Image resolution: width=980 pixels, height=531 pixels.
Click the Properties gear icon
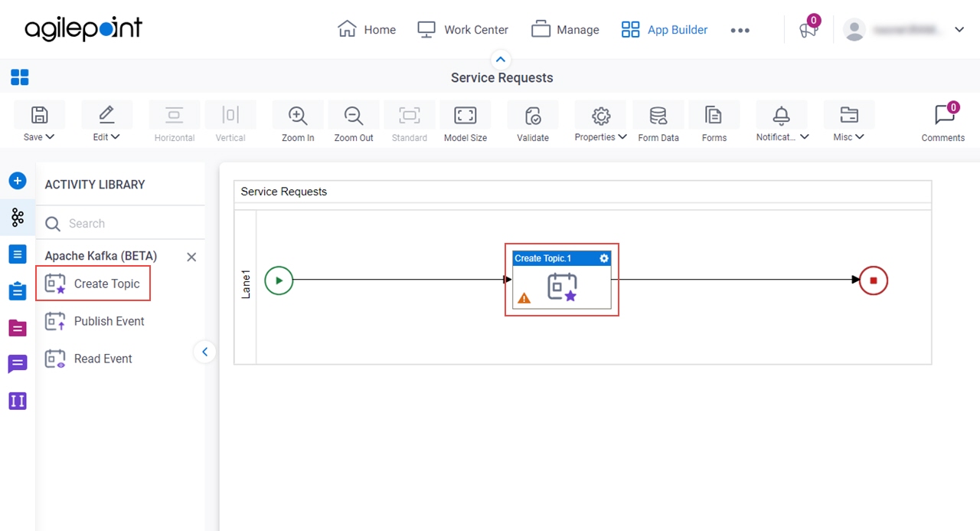601,115
